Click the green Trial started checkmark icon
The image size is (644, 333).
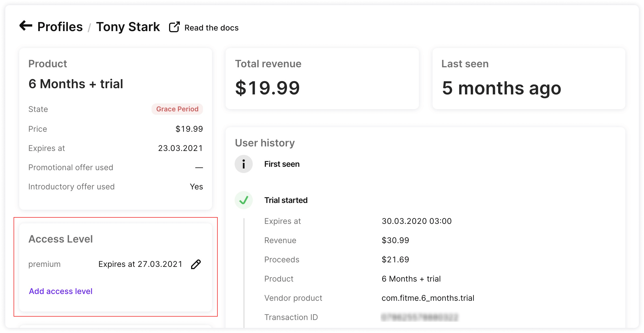click(x=243, y=200)
